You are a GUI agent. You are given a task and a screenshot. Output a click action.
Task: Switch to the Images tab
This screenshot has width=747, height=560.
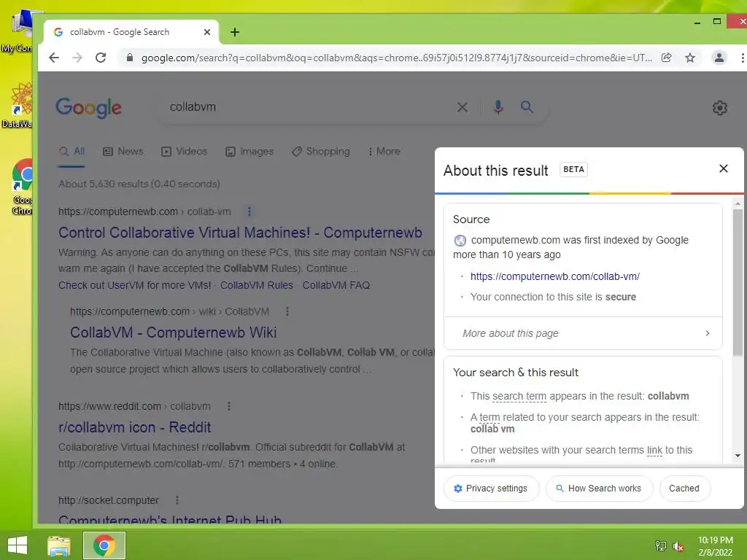pos(249,152)
